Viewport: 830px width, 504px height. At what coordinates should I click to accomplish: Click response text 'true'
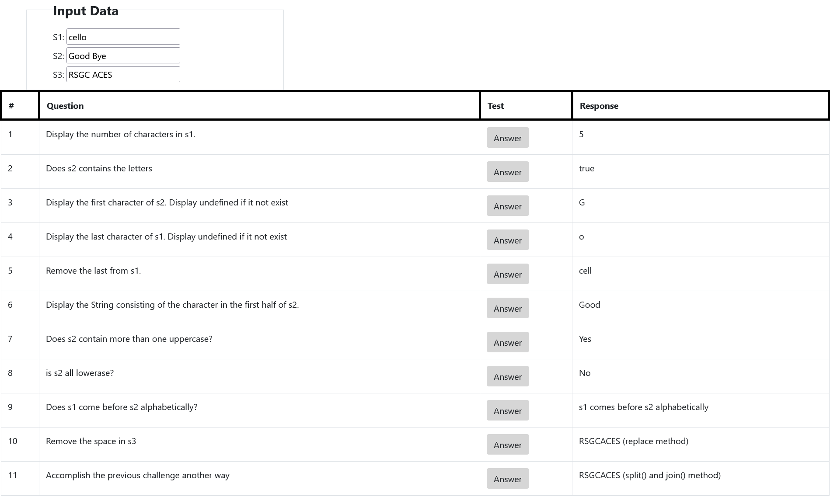click(586, 168)
